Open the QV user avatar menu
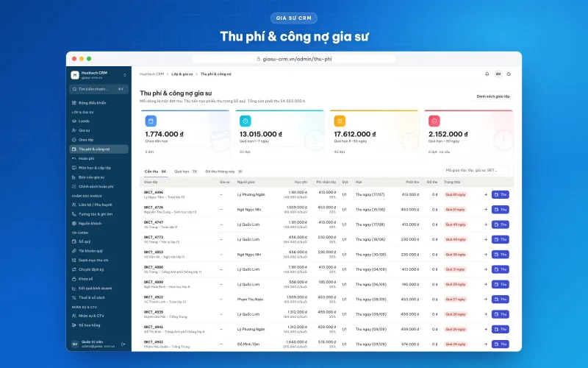Image resolution: width=588 pixels, height=368 pixels. [498, 74]
